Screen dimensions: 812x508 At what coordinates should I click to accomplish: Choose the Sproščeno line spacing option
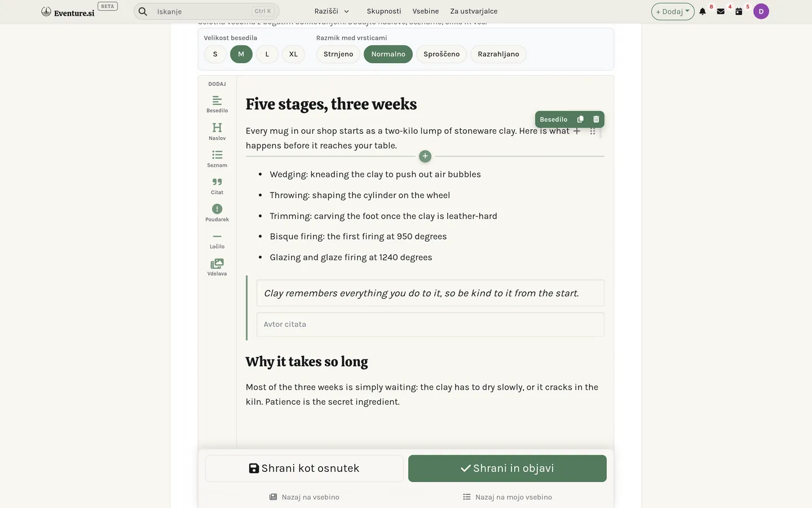coord(442,54)
